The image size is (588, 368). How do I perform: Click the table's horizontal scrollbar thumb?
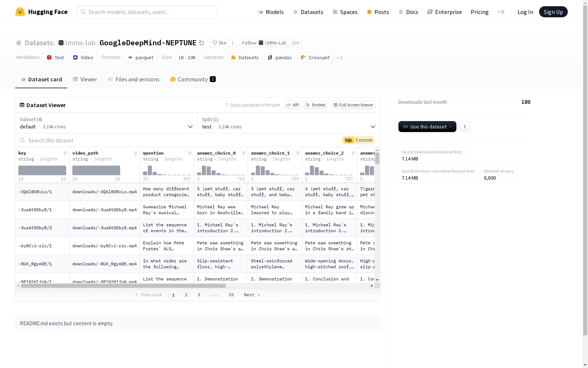click(123, 286)
